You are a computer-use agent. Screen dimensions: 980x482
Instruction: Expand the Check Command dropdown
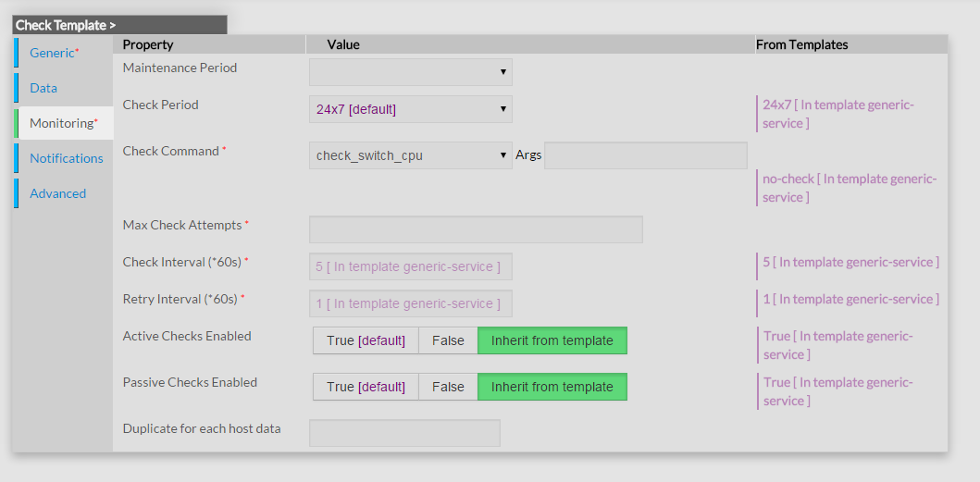pyautogui.click(x=410, y=155)
